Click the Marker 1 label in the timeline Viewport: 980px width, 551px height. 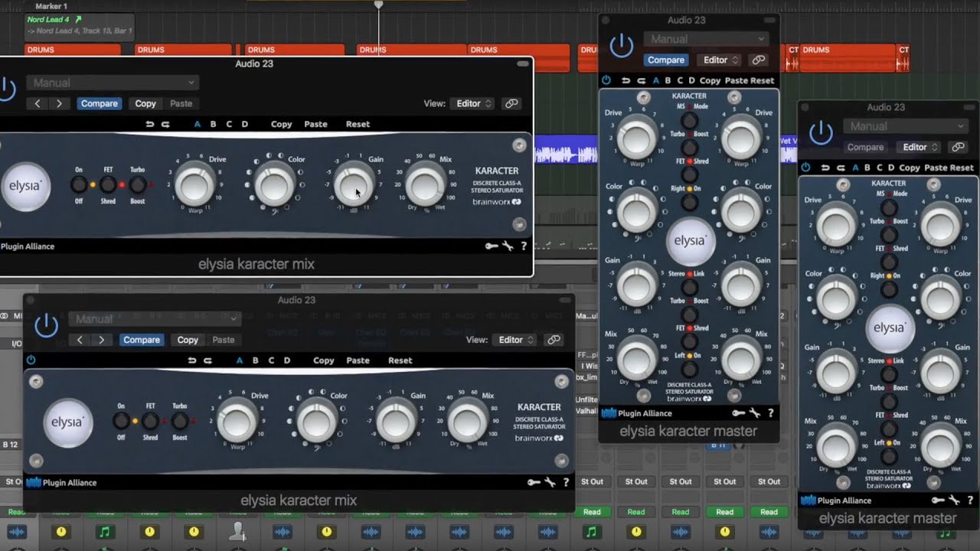[51, 6]
